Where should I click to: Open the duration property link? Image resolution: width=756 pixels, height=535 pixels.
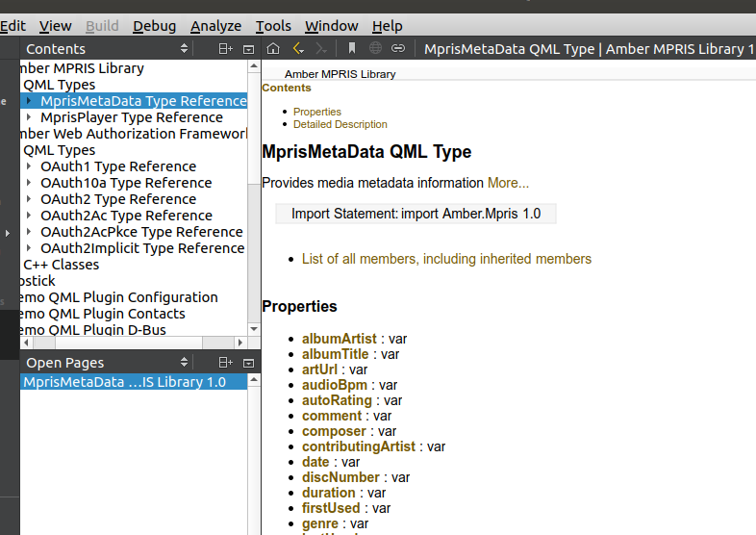[329, 493]
